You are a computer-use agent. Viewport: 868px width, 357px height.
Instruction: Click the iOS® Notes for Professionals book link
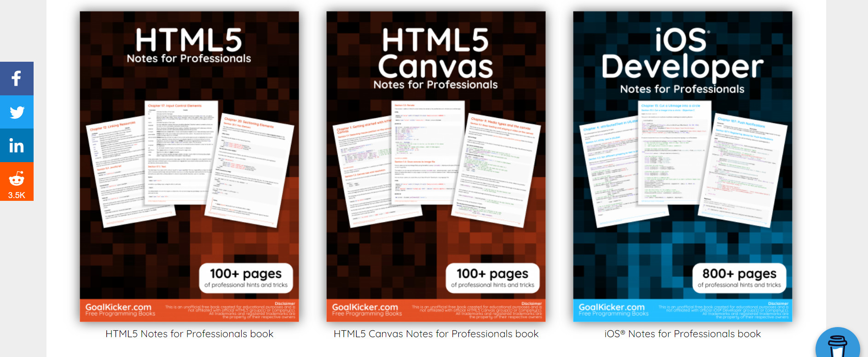click(x=683, y=334)
